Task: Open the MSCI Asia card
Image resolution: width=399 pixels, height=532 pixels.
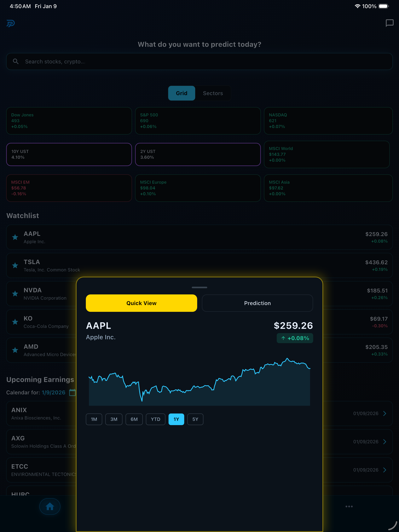Action: [x=328, y=188]
